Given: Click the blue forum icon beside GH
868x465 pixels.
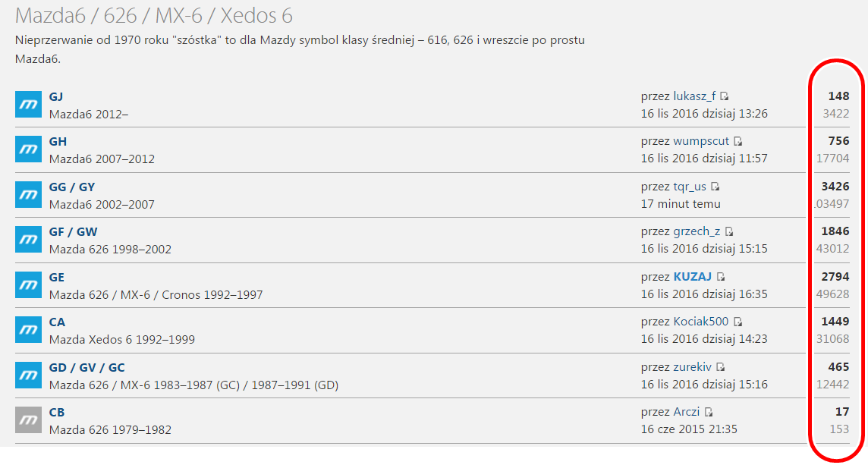Looking at the screenshot, I should (x=28, y=149).
